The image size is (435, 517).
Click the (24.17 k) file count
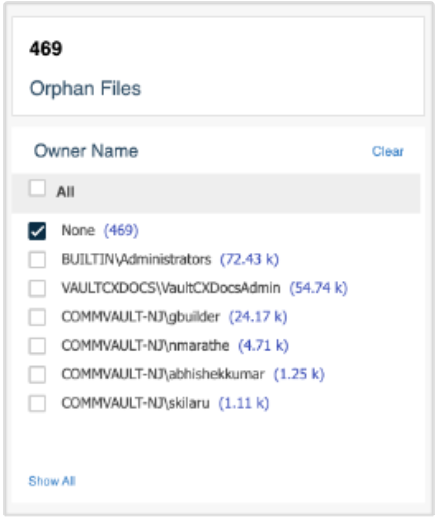coord(258,317)
